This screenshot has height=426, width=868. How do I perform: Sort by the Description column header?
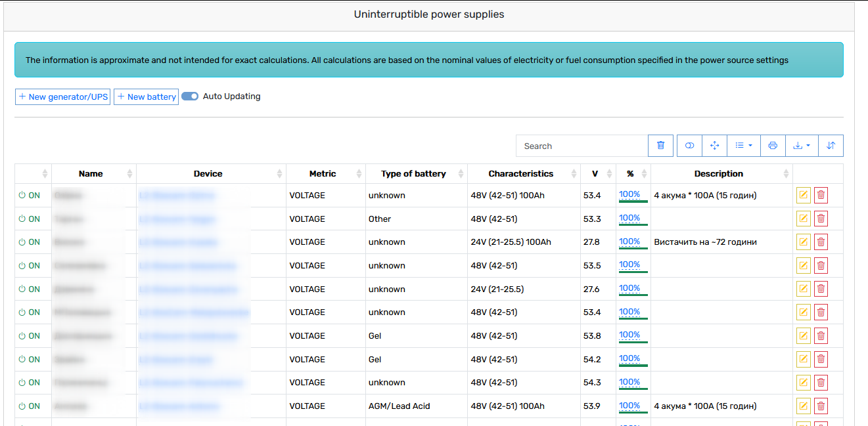[x=721, y=174]
